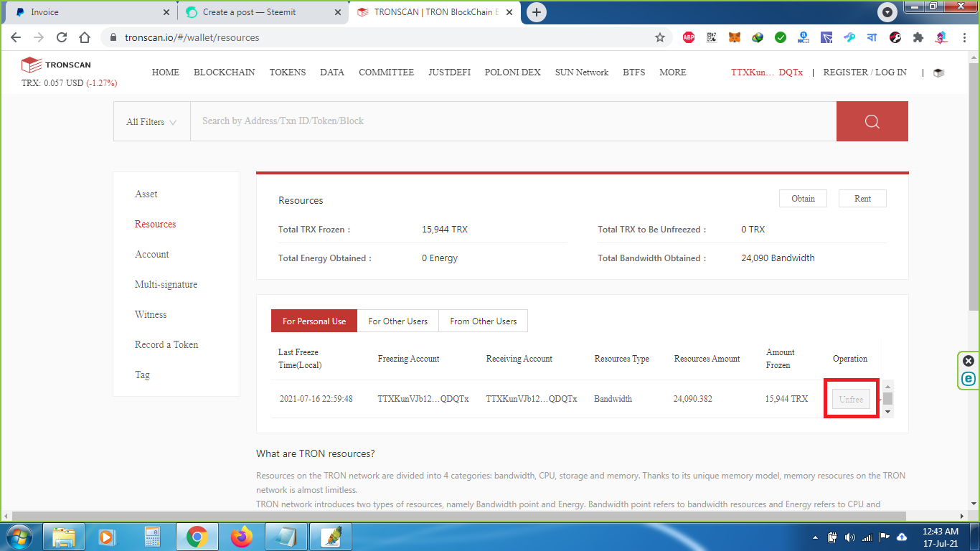This screenshot has width=980, height=551.
Task: Open POLONI DEX in the navigation
Action: click(x=513, y=72)
